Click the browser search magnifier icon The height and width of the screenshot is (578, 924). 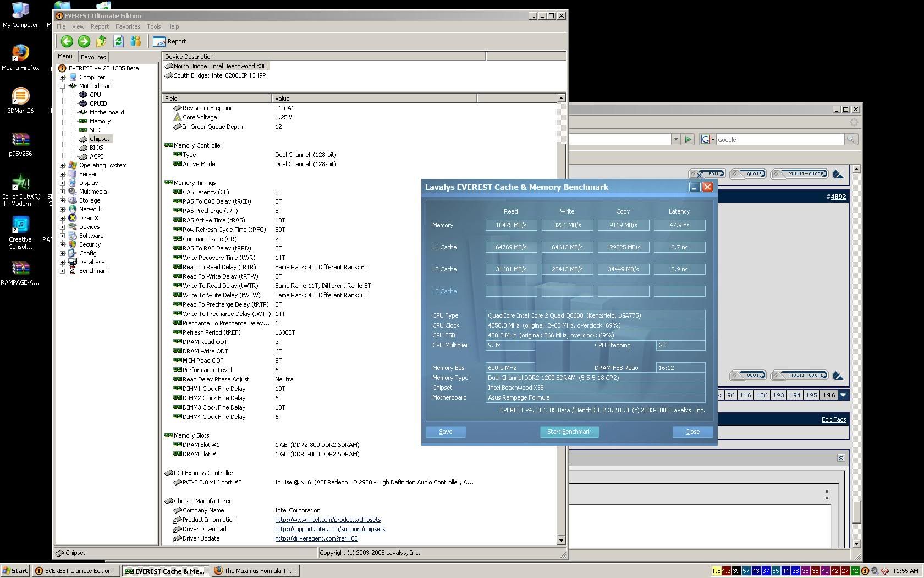(851, 139)
